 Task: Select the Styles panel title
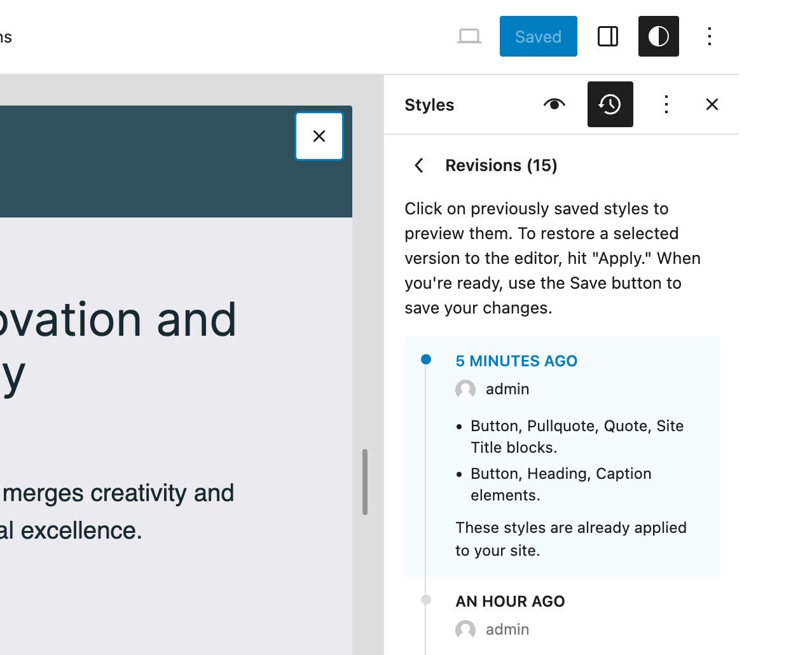429,104
